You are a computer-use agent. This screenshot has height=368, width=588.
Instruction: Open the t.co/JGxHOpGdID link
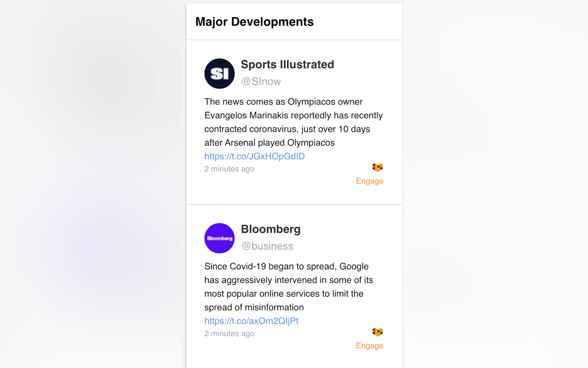[x=254, y=156]
